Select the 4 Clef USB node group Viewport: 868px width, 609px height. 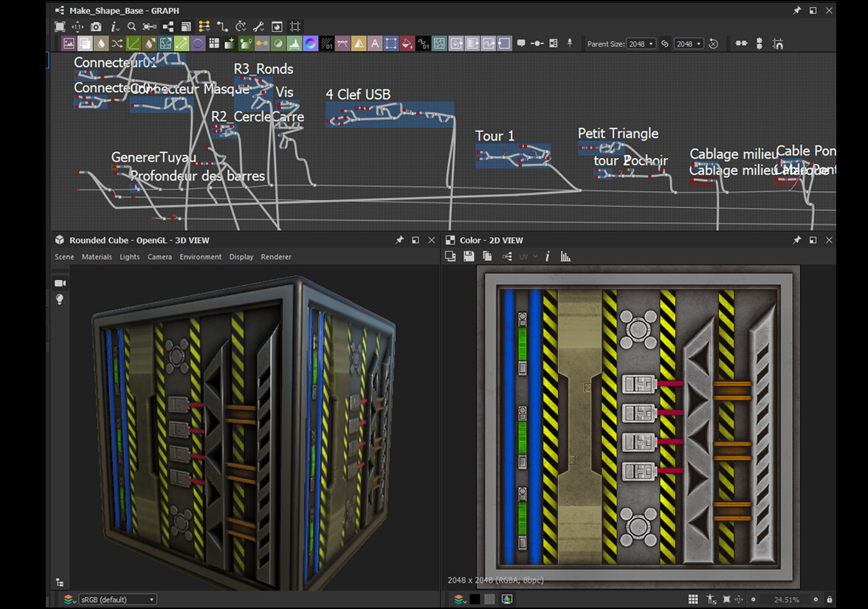click(390, 114)
